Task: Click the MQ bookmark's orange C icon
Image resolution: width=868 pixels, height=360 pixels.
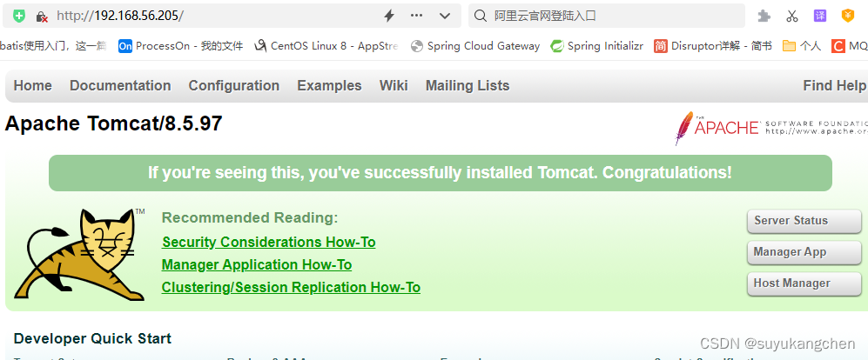Action: click(x=838, y=46)
